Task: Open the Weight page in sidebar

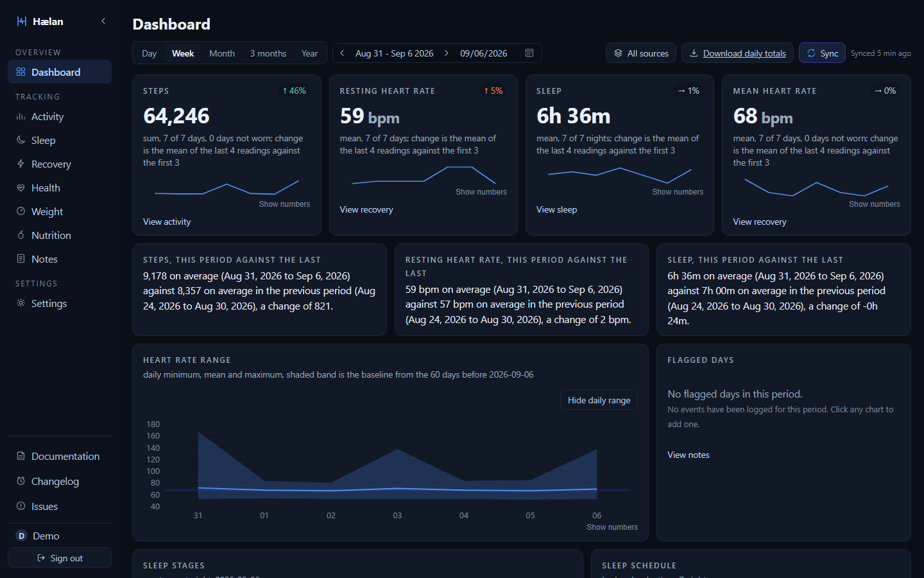Action: point(60,211)
